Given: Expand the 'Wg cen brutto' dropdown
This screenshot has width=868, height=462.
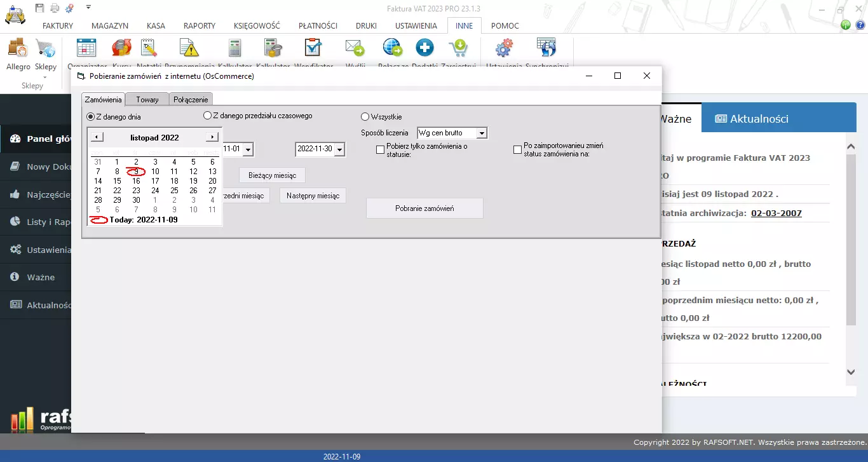Looking at the screenshot, I should (482, 133).
